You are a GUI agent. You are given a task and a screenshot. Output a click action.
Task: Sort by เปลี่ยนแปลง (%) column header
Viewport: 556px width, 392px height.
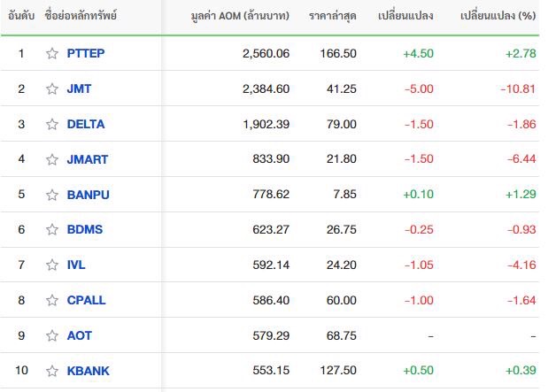point(498,16)
